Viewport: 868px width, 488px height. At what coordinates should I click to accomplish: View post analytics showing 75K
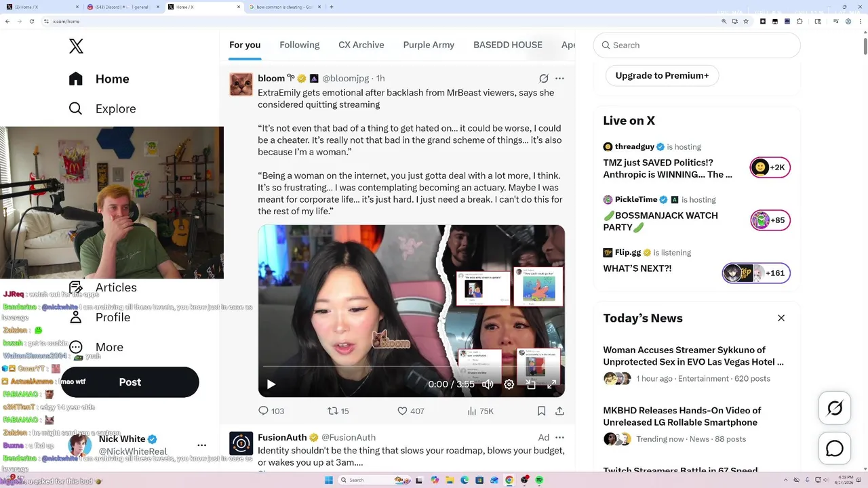coord(481,411)
